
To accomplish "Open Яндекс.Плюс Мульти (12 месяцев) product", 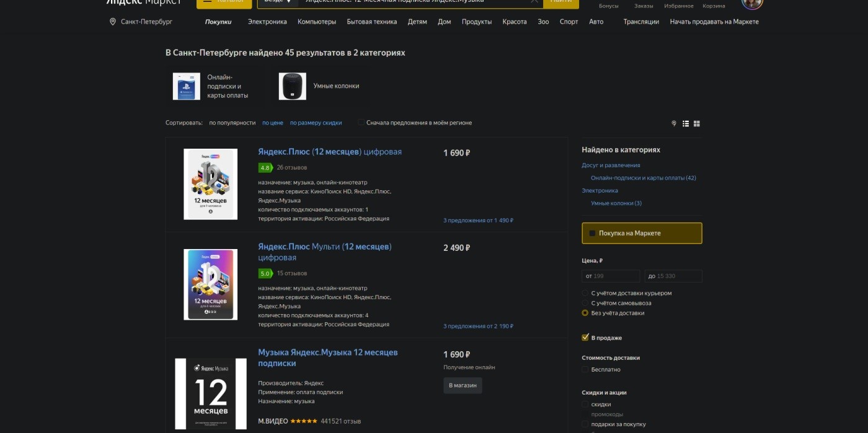I will click(325, 252).
